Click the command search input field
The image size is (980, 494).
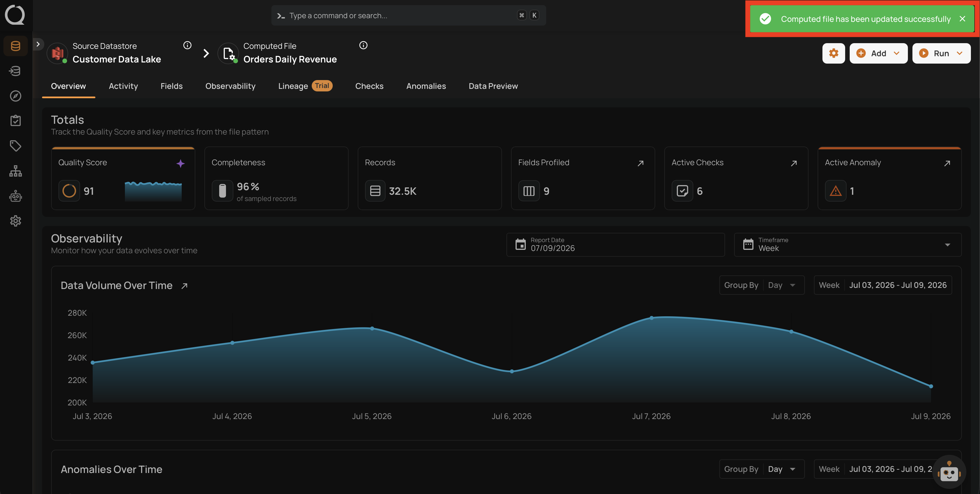click(409, 16)
